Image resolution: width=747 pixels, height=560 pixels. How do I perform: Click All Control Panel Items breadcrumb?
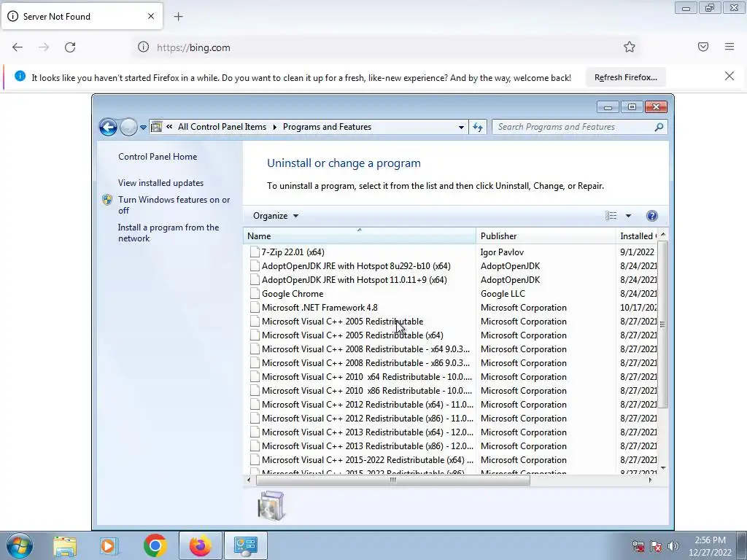[222, 127]
